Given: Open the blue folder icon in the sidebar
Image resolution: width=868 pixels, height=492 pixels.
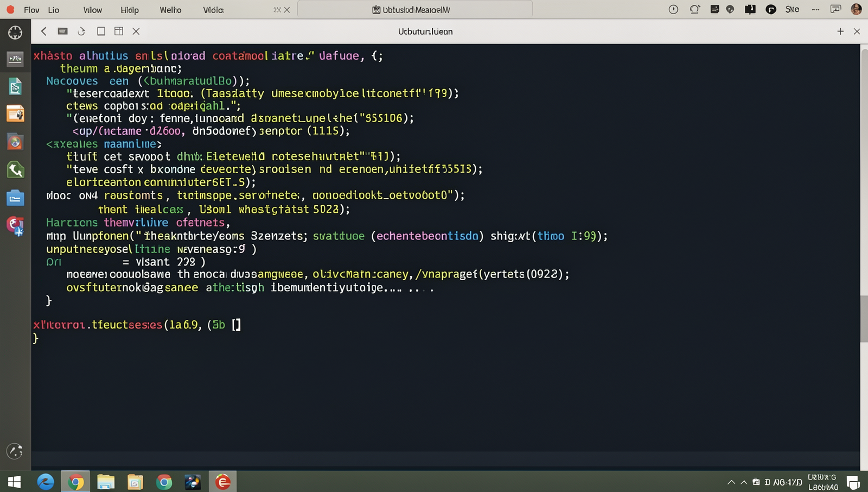Looking at the screenshot, I should pos(15,198).
